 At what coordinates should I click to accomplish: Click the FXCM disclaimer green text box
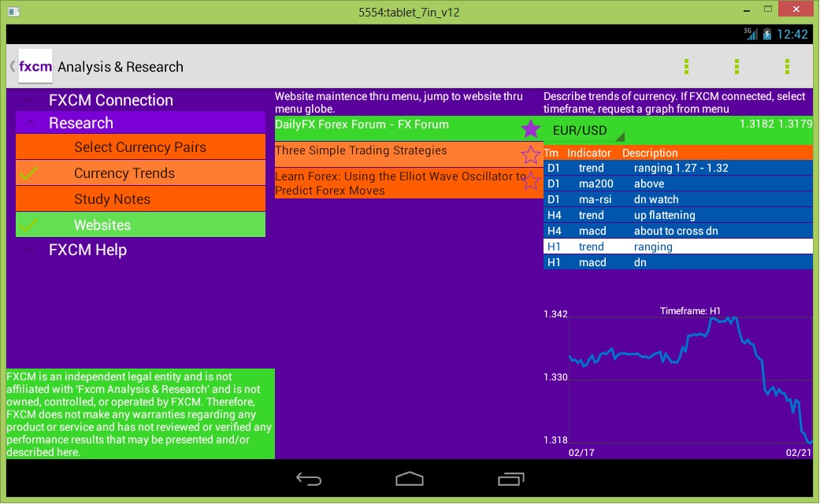point(141,414)
